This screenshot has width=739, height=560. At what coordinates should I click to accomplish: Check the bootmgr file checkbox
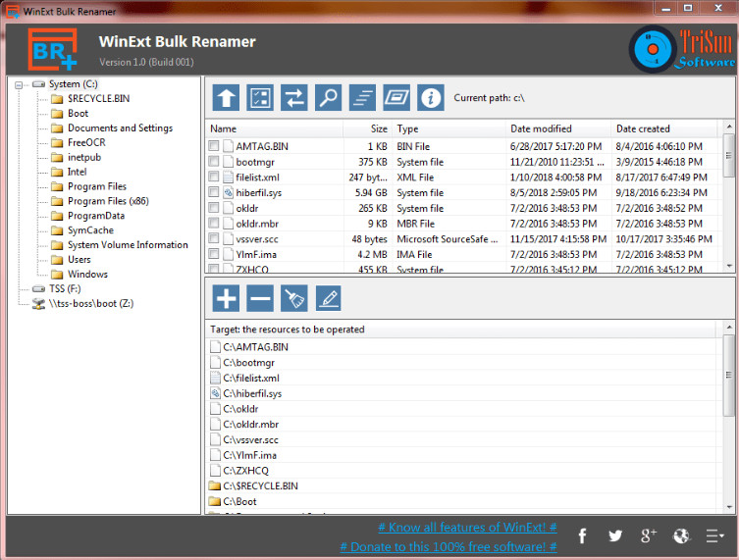click(214, 162)
